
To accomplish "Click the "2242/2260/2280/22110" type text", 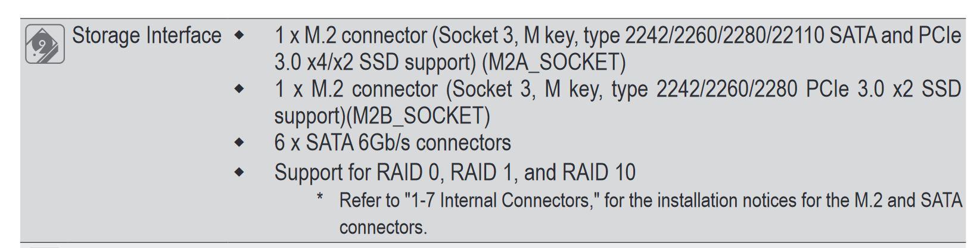I will tap(724, 36).
